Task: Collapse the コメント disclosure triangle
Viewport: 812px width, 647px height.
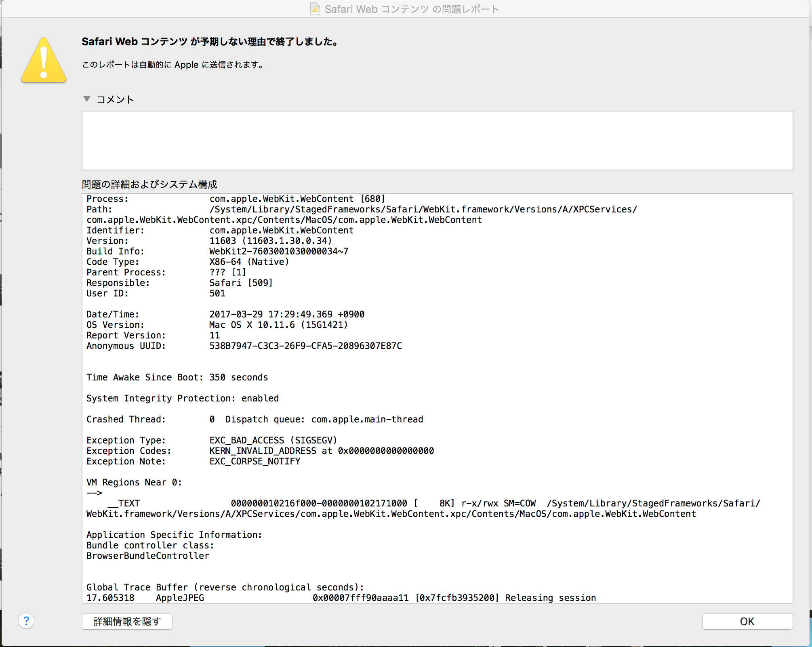Action: 86,99
